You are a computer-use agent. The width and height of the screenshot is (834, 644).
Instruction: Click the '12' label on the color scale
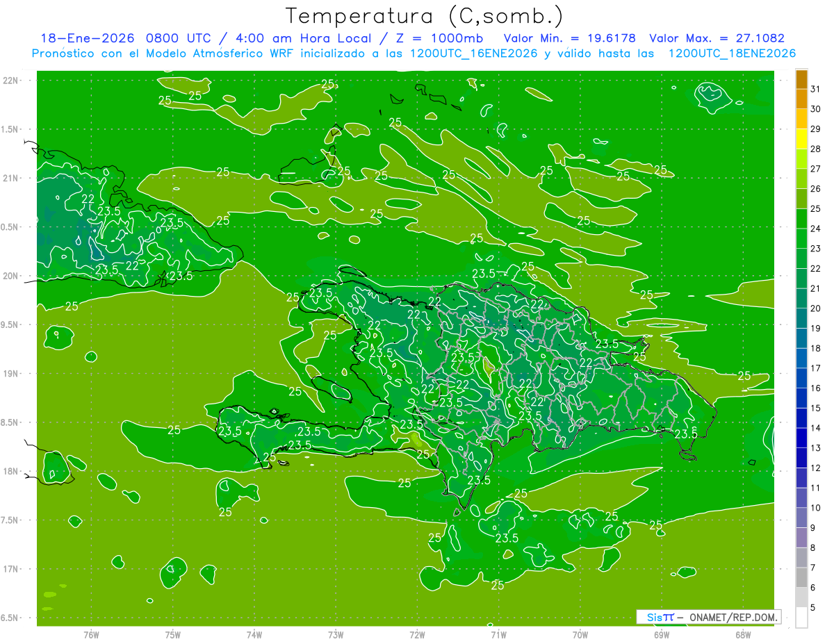[x=816, y=468]
